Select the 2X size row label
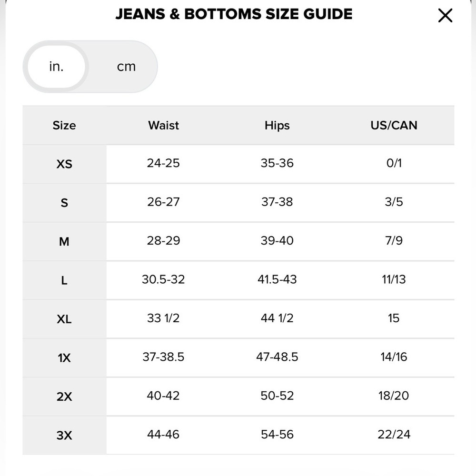Screen dimensions: 476x476 pos(64,397)
